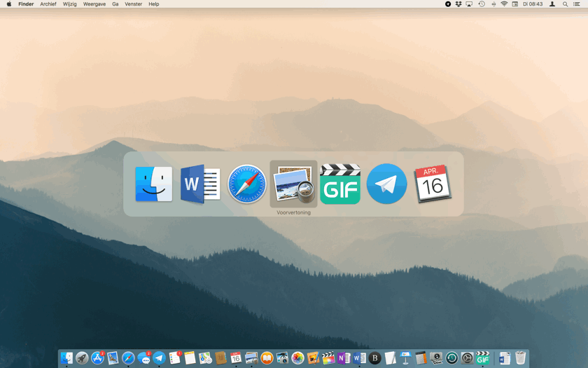Viewport: 588px width, 368px height.
Task: Open the Word document stack in Dock
Action: 505,358
